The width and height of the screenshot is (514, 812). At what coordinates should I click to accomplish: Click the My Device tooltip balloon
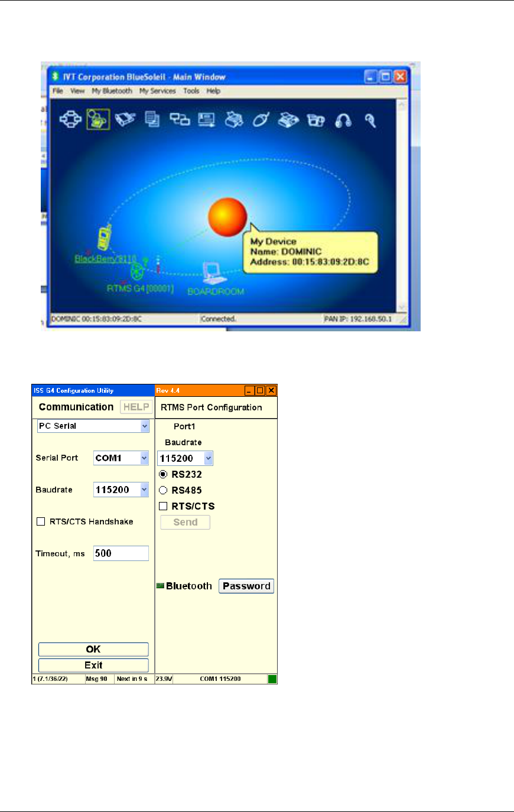(x=310, y=252)
